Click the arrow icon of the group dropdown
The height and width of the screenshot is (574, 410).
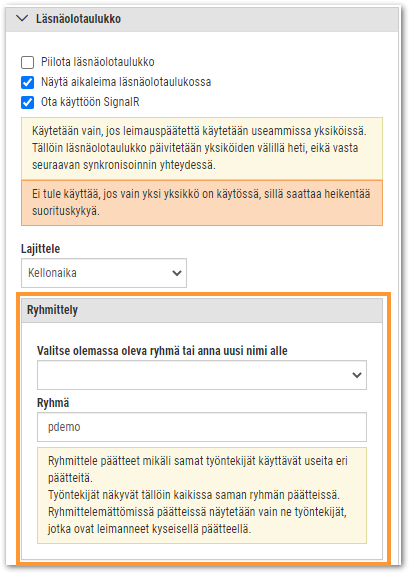click(357, 375)
